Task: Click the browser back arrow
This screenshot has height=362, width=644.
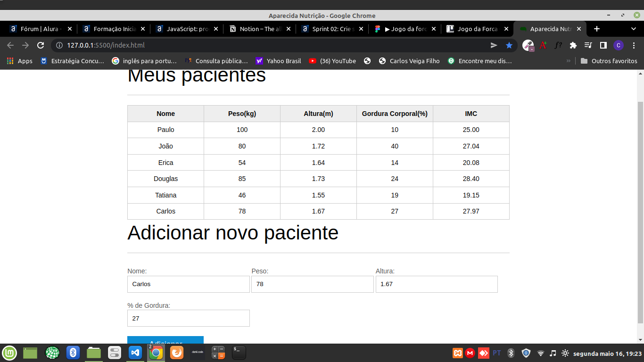Action: pyautogui.click(x=10, y=45)
